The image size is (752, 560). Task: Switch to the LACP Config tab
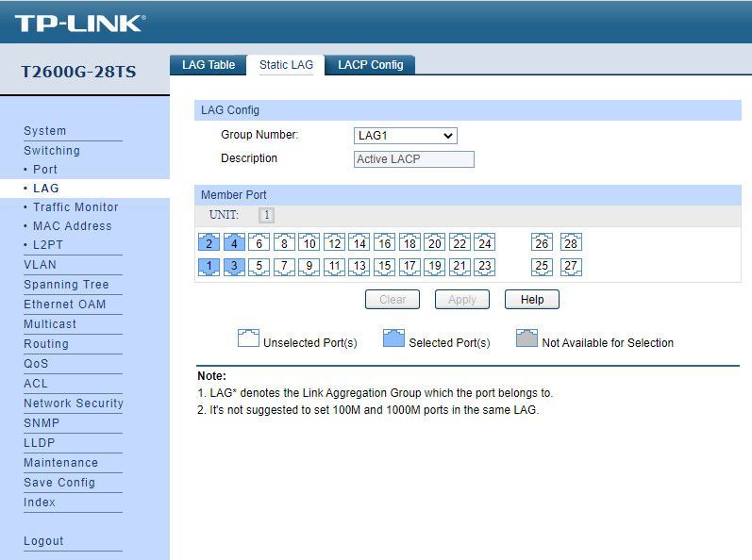(x=370, y=65)
